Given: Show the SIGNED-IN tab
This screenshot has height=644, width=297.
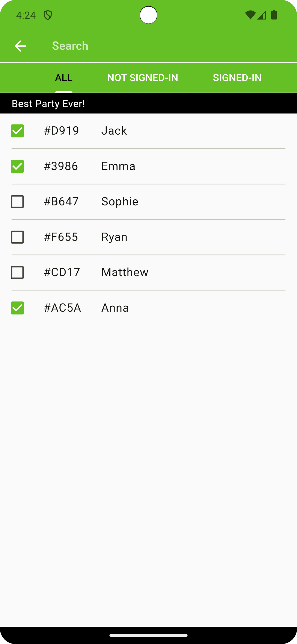Looking at the screenshot, I should tap(237, 78).
